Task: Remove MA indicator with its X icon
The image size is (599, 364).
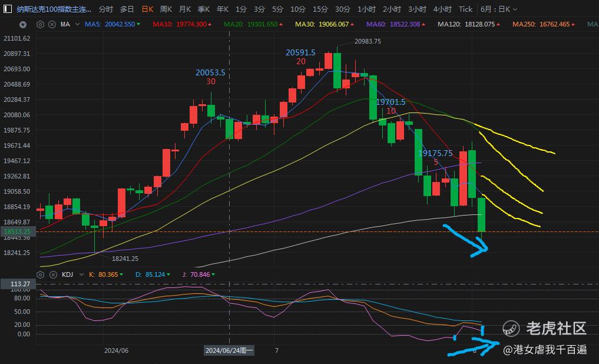Action: [52, 25]
